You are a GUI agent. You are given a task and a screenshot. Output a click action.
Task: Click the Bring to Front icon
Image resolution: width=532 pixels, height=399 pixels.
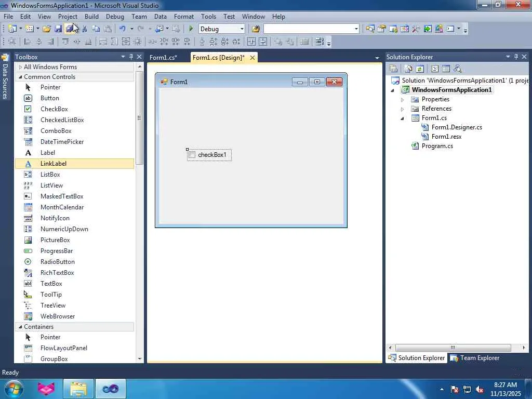point(278,42)
